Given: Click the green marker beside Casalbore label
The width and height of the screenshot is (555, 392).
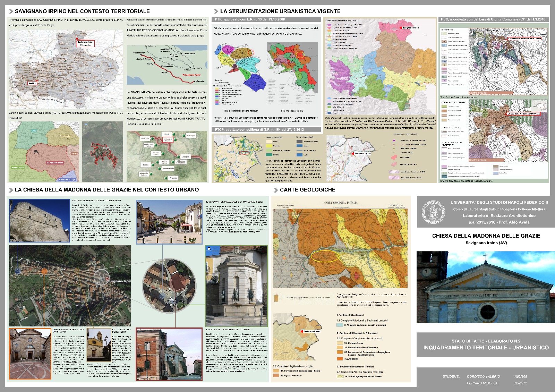Looking at the screenshot, I should point(152,138).
